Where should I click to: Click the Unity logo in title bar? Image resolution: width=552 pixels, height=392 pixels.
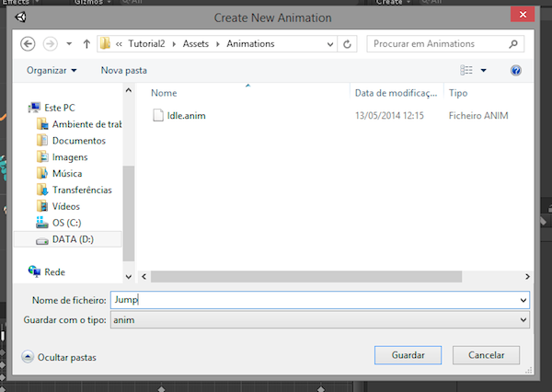(21, 17)
